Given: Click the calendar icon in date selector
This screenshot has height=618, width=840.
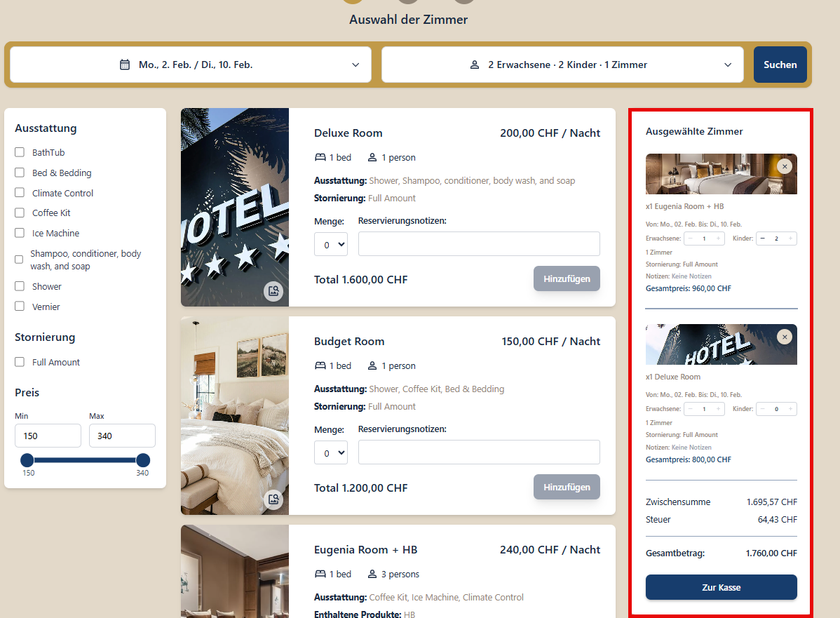Looking at the screenshot, I should pos(125,65).
